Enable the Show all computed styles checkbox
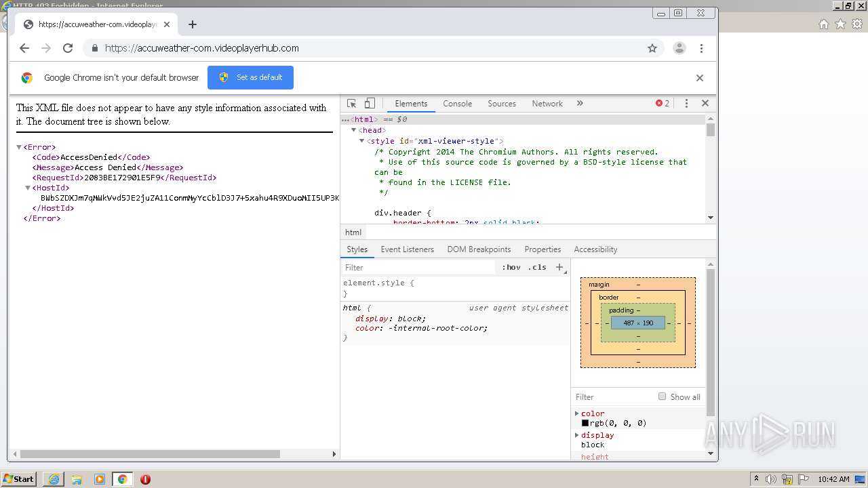This screenshot has width=868, height=488. 662,396
